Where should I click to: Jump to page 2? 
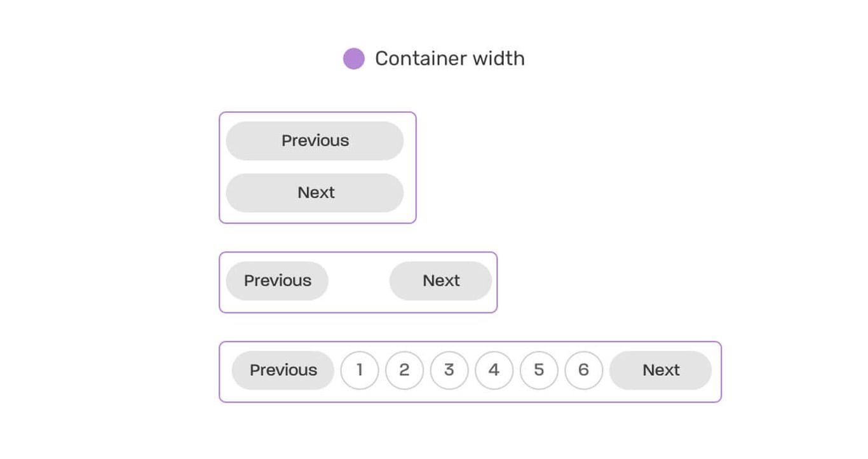pos(404,370)
